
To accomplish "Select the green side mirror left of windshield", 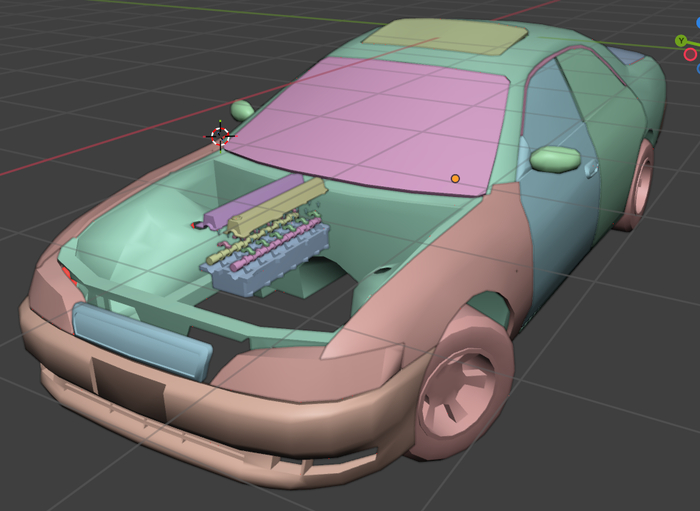I will click(242, 110).
